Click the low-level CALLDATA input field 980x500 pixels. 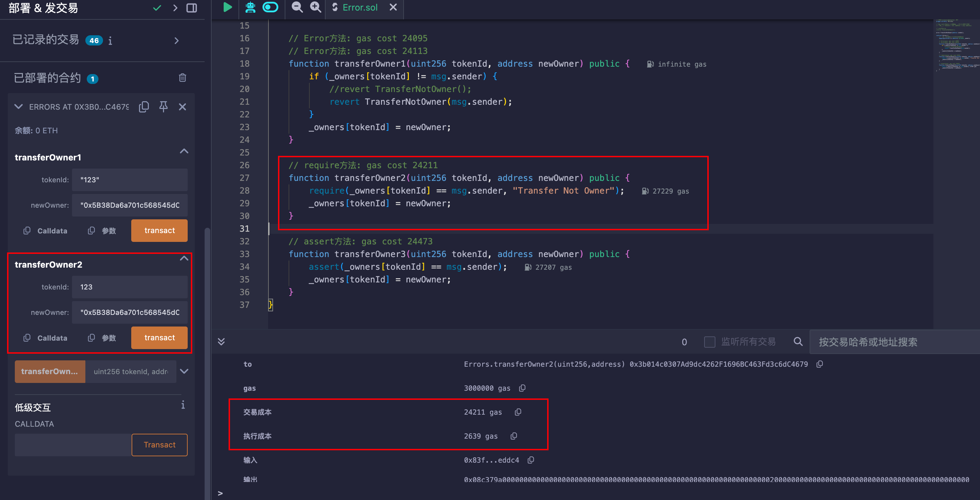(x=73, y=445)
